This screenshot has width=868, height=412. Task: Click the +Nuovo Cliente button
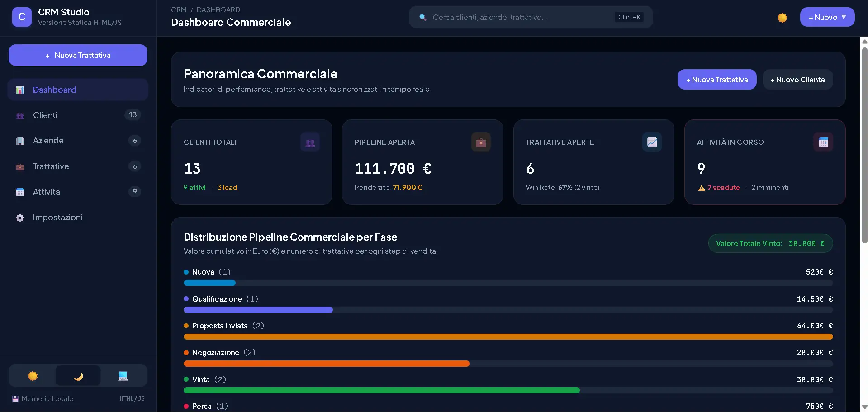(x=797, y=80)
